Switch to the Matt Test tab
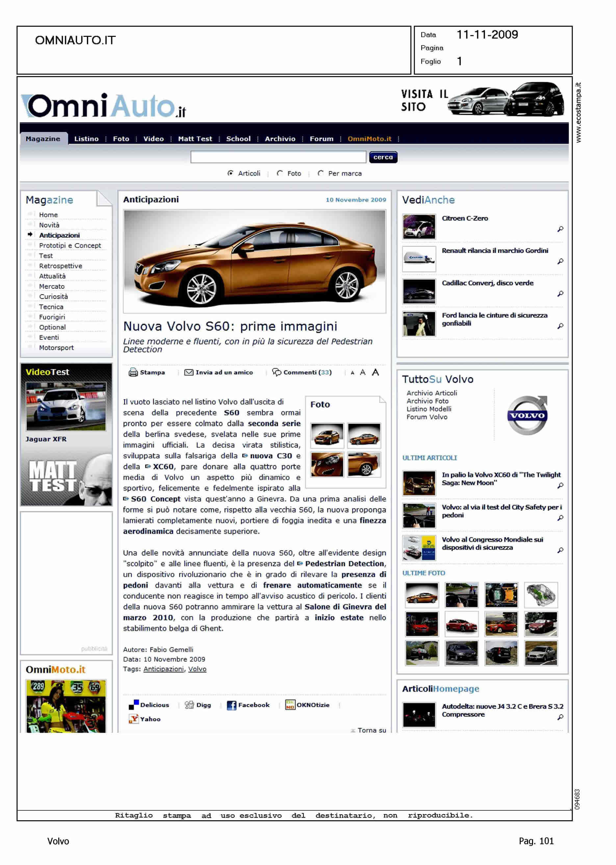 [x=194, y=139]
